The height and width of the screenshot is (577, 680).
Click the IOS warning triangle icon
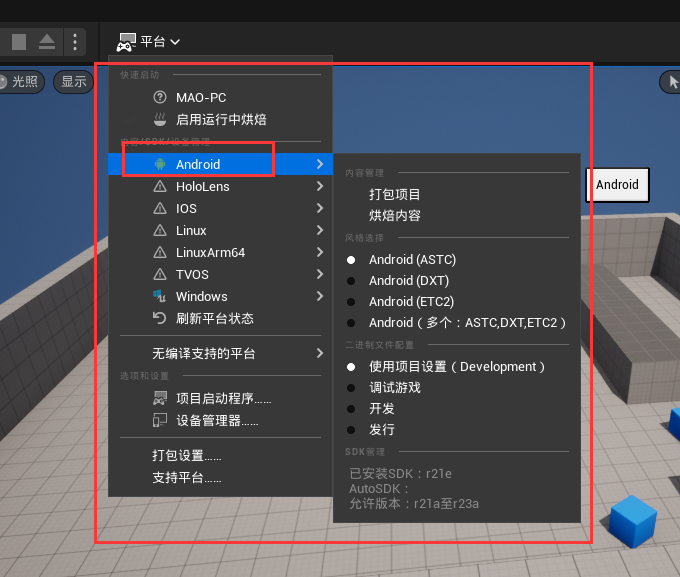(x=160, y=208)
